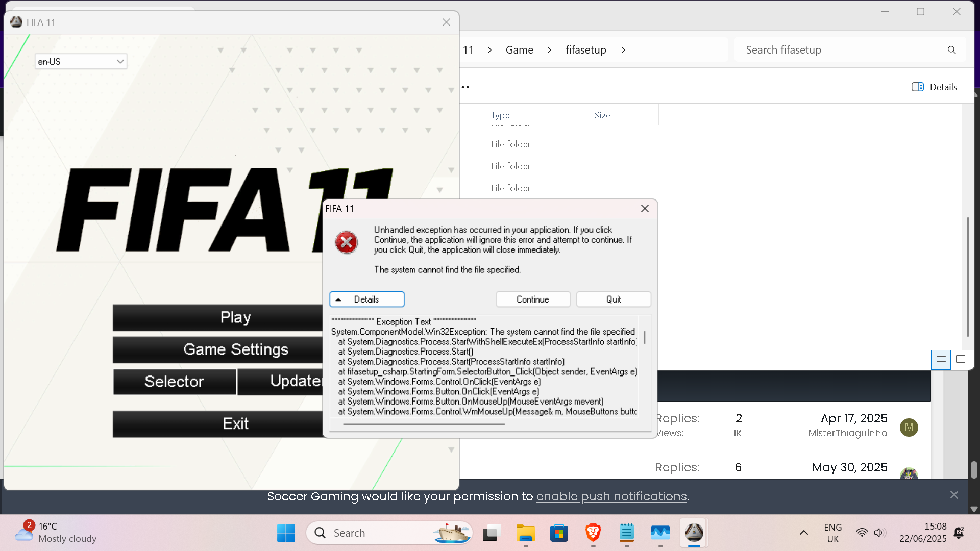Maximize the File Explorer window
The width and height of the screenshot is (980, 551).
(920, 12)
